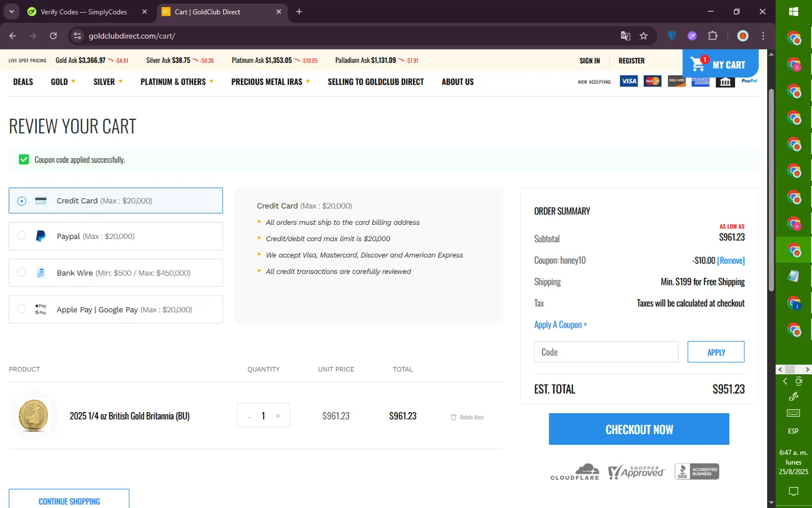Click the trash icon to delete item
Viewport: 812px width, 508px height.
[x=454, y=417]
